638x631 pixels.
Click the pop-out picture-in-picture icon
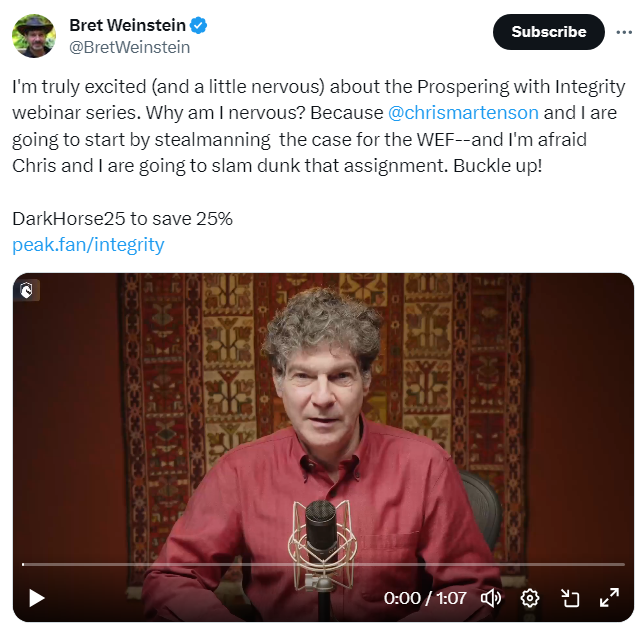[570, 598]
